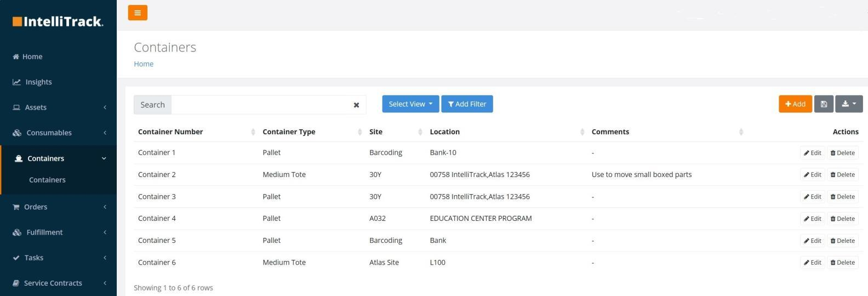Sort by Container Number column

(x=196, y=132)
